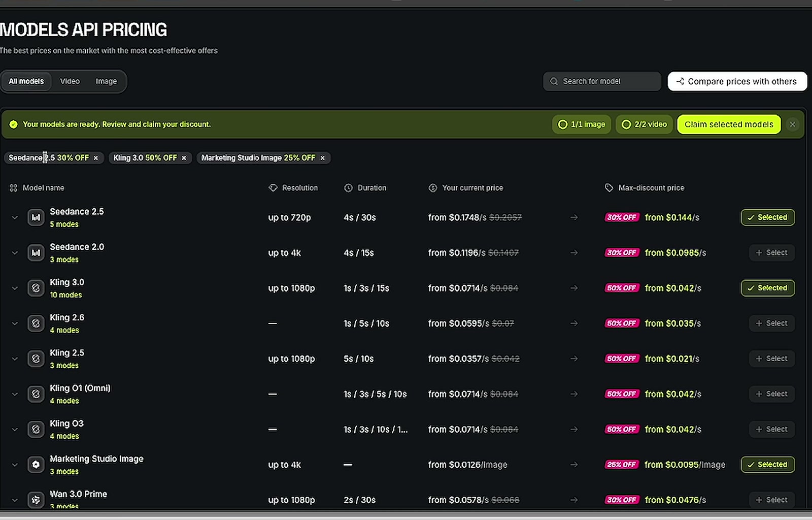Remove the Kling 3.0 50% OFF chip
The image size is (812, 520).
184,158
